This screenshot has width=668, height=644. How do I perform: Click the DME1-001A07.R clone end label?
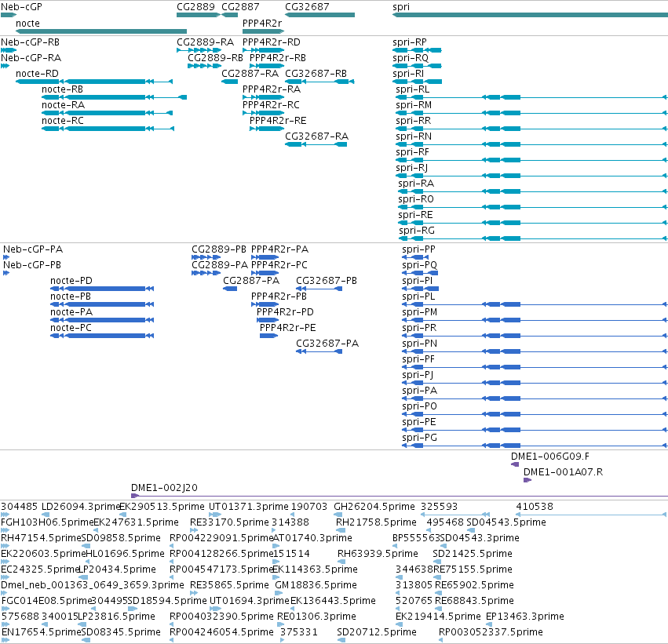coord(563,472)
